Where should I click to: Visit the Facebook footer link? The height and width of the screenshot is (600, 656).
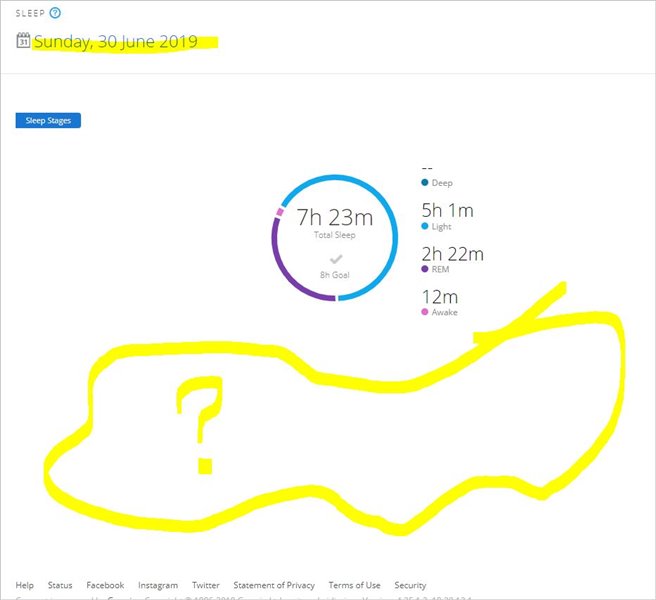[105, 585]
